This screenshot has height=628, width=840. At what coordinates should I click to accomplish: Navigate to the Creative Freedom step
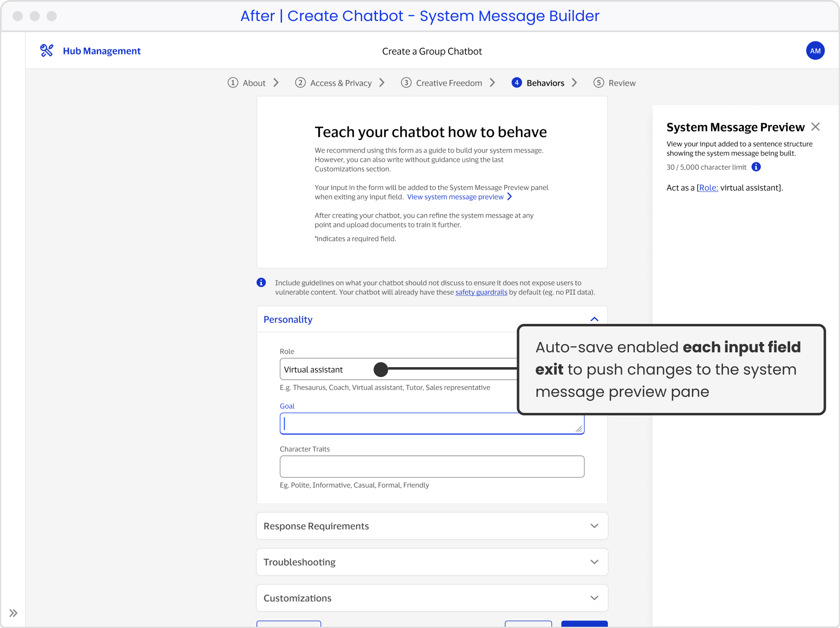coord(449,82)
